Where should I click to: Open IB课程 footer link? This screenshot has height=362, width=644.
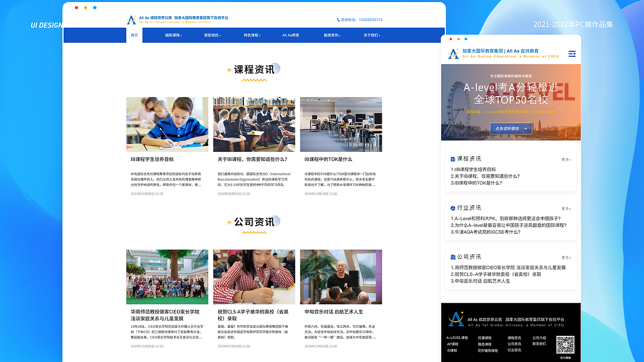coord(452,350)
